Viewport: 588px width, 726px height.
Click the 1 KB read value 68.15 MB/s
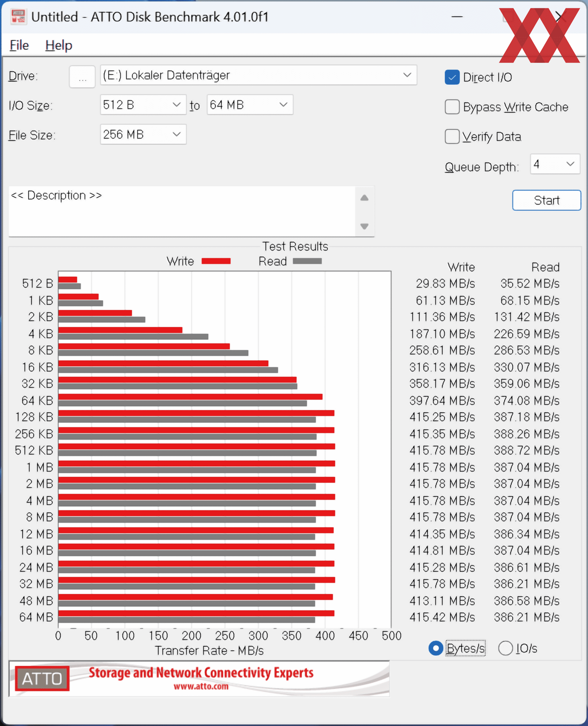click(530, 301)
